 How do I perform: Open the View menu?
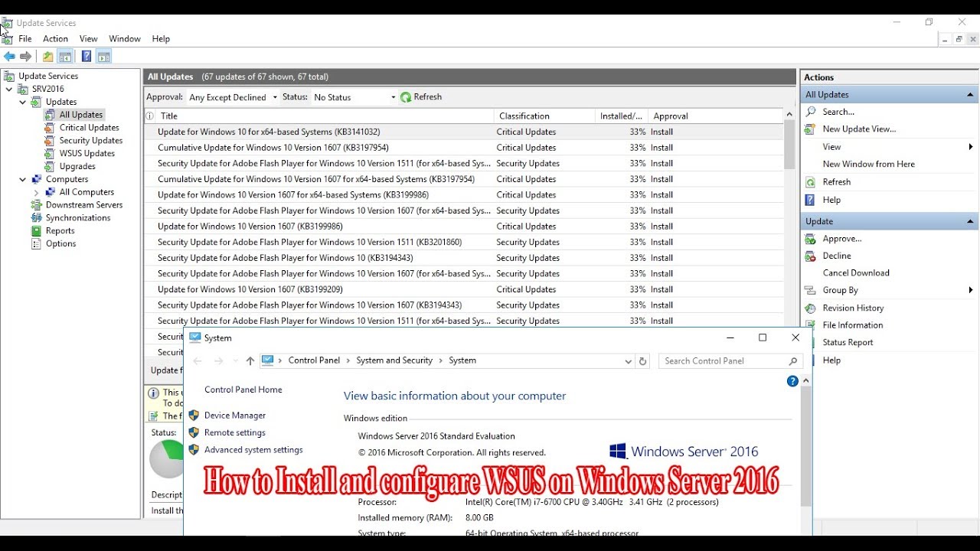[89, 39]
